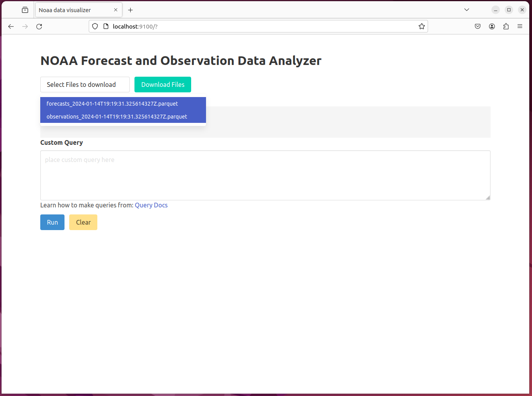Click the Download Files button

[x=163, y=85]
